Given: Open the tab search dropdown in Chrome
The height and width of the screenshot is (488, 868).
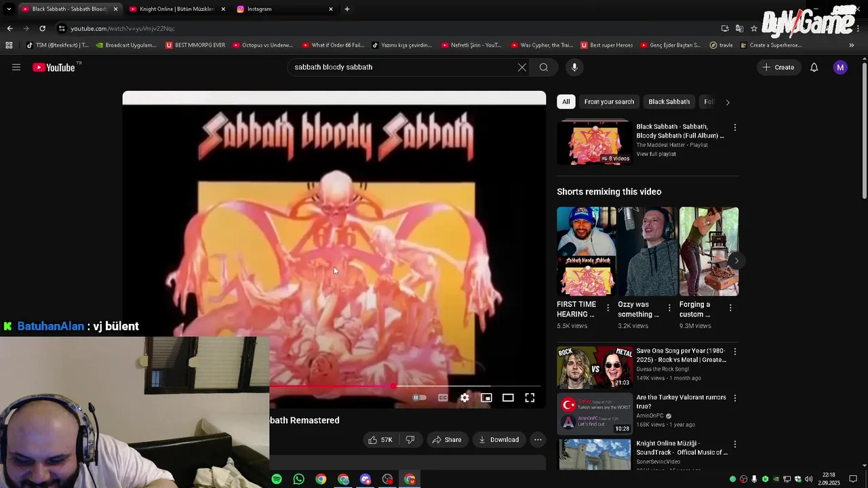Looking at the screenshot, I should 9,9.
